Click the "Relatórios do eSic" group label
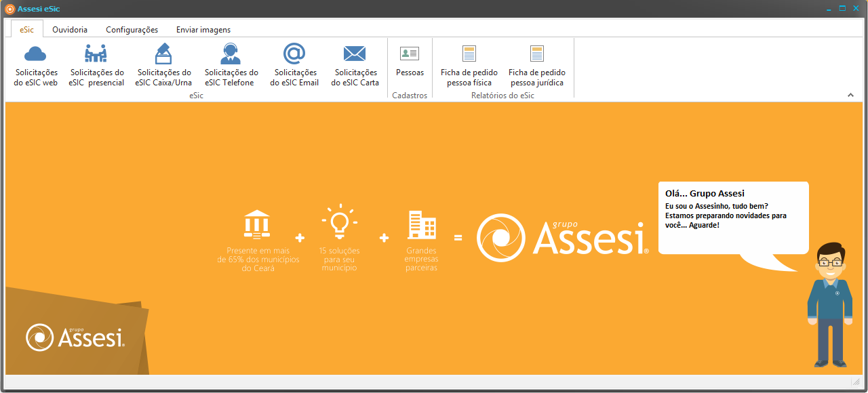Screen dimensions: 868x393 point(503,96)
